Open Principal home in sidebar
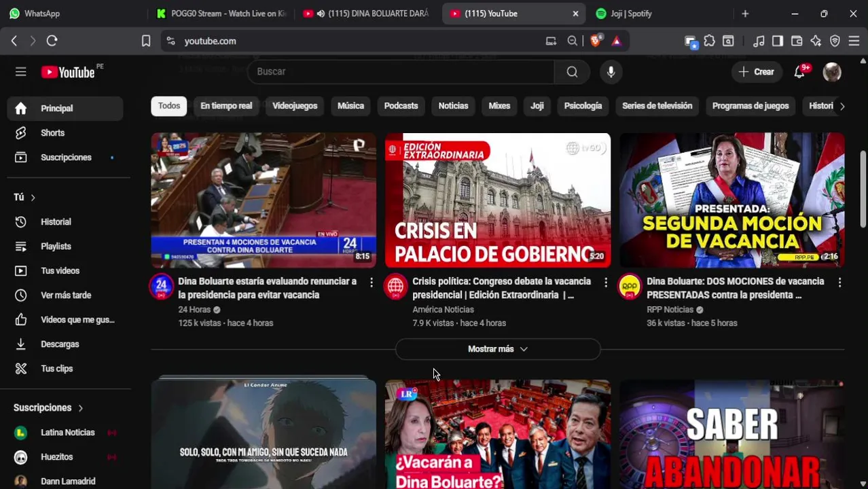868x489 pixels. (65, 109)
